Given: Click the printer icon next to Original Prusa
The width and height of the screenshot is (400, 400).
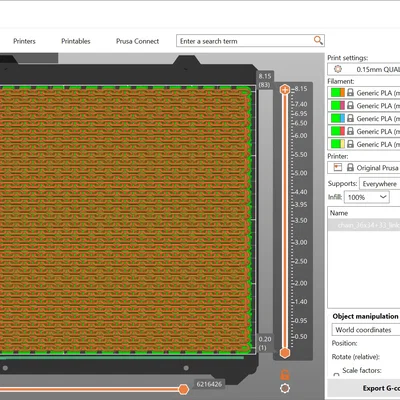Looking at the screenshot, I should tap(338, 167).
